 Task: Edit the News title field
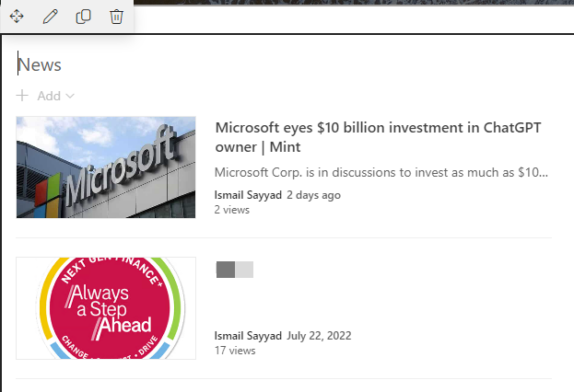coord(40,64)
